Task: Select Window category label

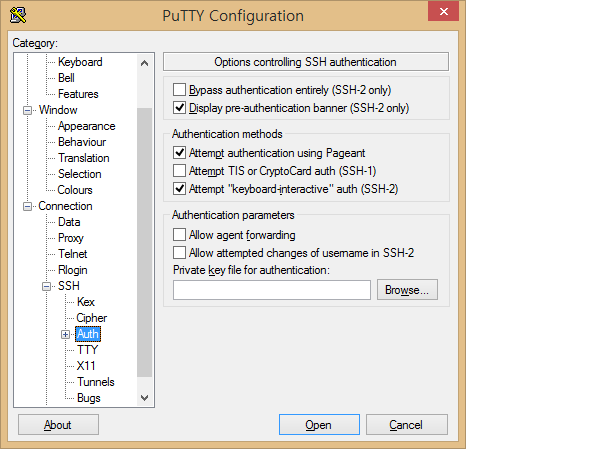Action: point(58,110)
